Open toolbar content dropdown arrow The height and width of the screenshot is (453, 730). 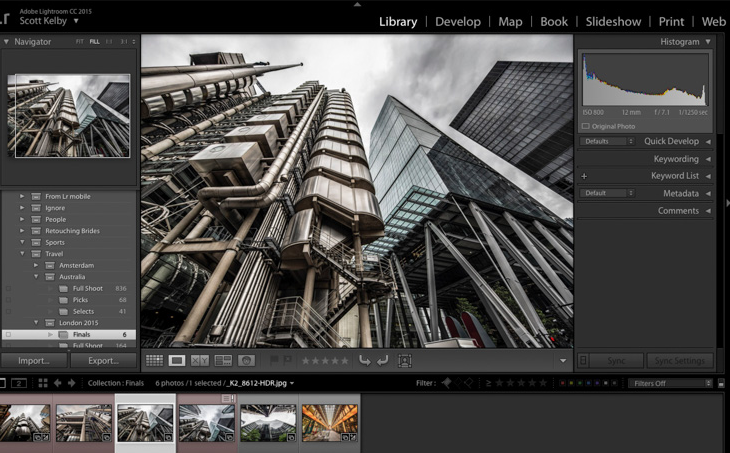point(563,361)
